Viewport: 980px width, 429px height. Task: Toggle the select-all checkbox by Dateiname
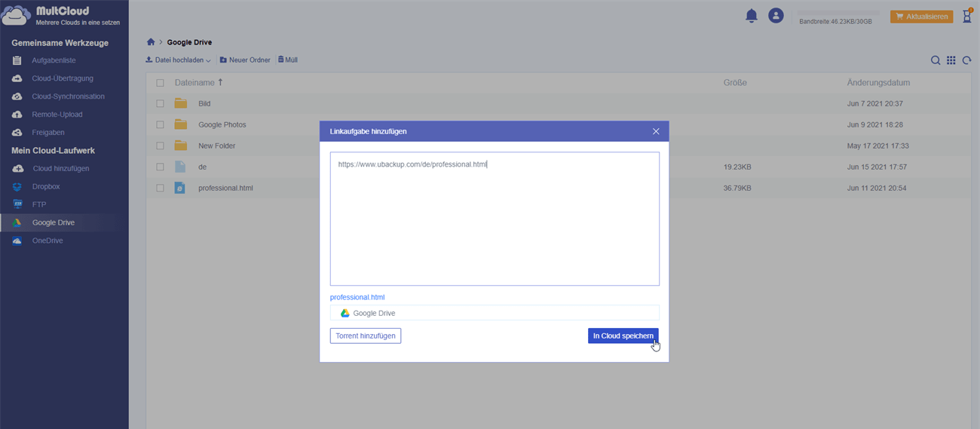click(x=160, y=83)
